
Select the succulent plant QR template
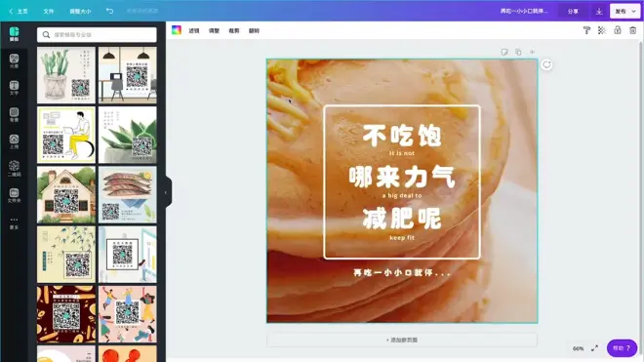coord(128,135)
